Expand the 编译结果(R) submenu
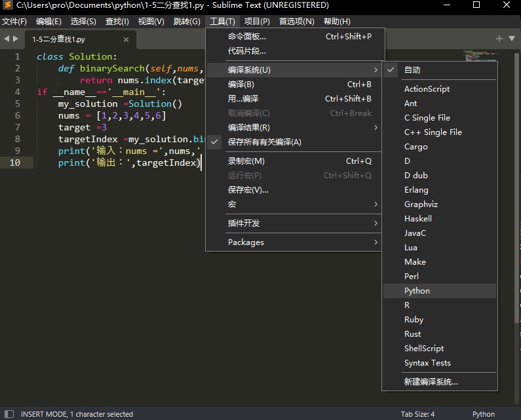Viewport: 521px width, 420px height. 294,128
